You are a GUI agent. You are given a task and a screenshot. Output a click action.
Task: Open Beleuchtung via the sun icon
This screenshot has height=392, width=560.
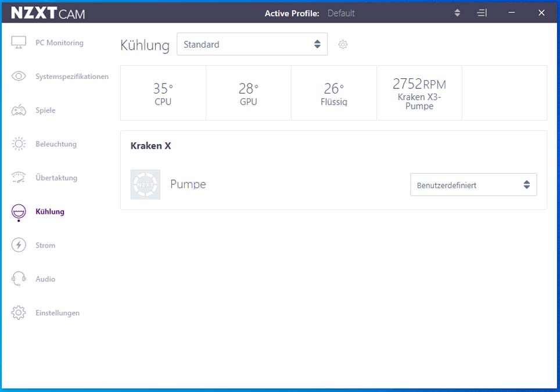19,144
